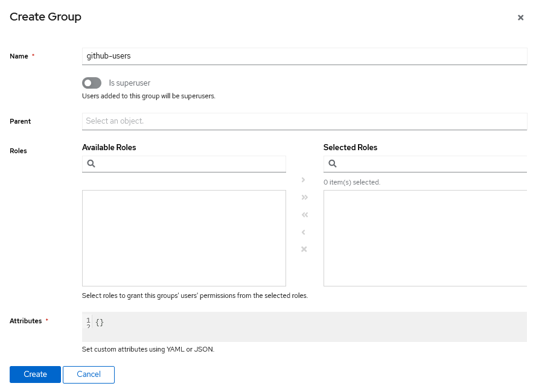Click the Available Roles search magnifier icon
Screen dimensions: 536x392
click(x=91, y=163)
